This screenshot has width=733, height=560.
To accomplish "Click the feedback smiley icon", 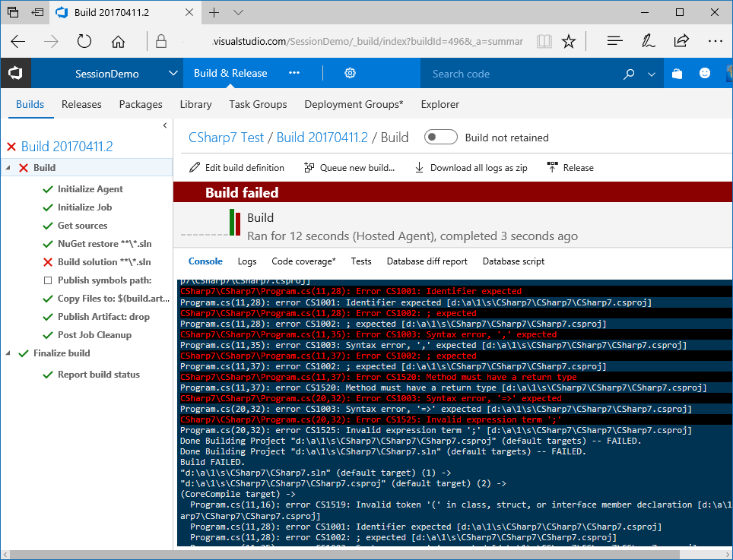I will [x=704, y=74].
